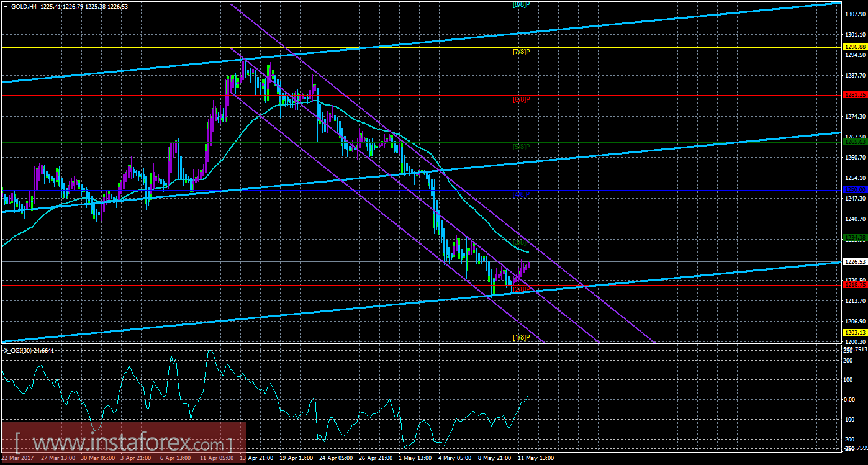The width and height of the screenshot is (868, 465).
Task: Select the yellow [1/8]P level label
Action: coord(520,337)
